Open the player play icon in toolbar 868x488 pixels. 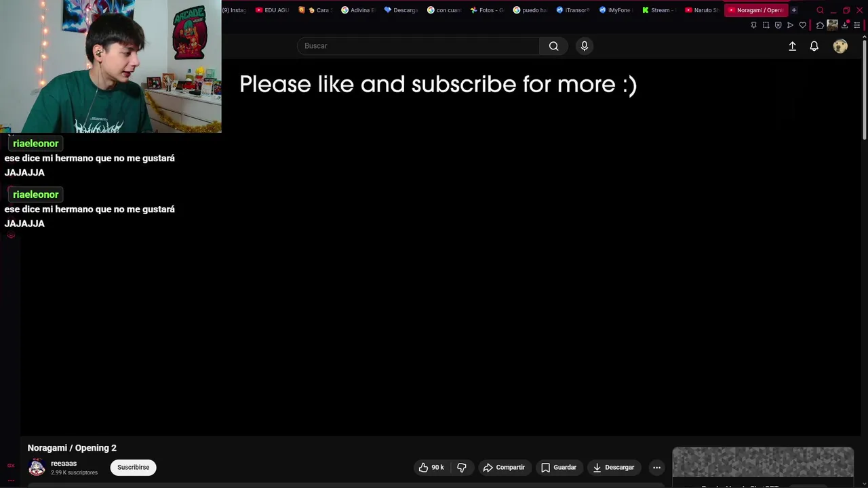tap(790, 25)
